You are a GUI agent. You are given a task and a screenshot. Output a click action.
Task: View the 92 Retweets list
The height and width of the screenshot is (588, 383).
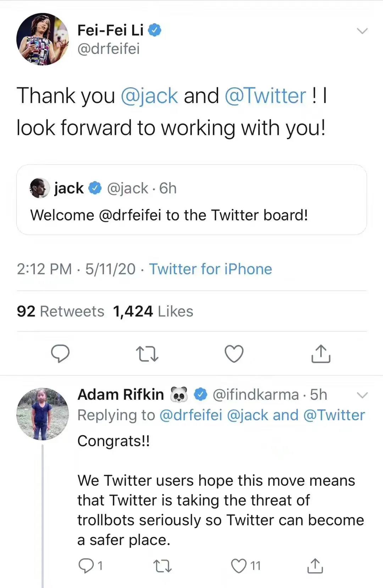[x=61, y=311]
